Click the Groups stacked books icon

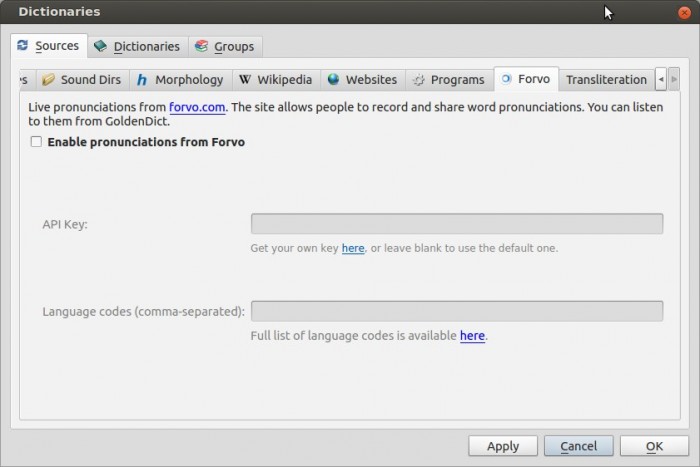[x=201, y=46]
